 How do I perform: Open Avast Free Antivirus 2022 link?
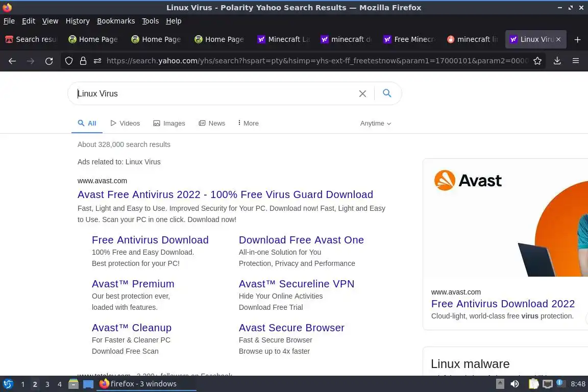coord(225,194)
